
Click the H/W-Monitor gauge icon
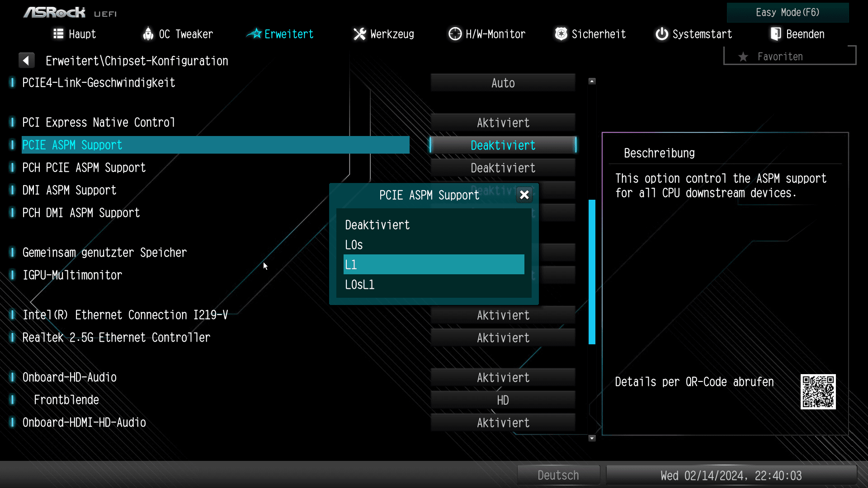tap(455, 34)
